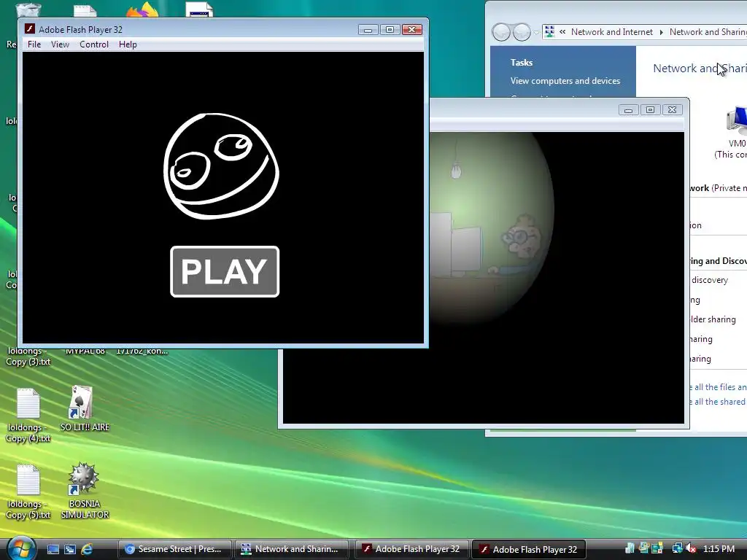The height and width of the screenshot is (560, 747).
Task: Click the Adobe Flash Player title bar icon
Action: click(29, 29)
